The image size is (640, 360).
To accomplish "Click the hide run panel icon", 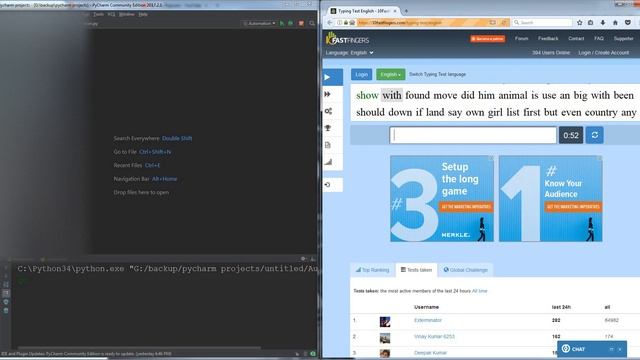I will click(313, 259).
